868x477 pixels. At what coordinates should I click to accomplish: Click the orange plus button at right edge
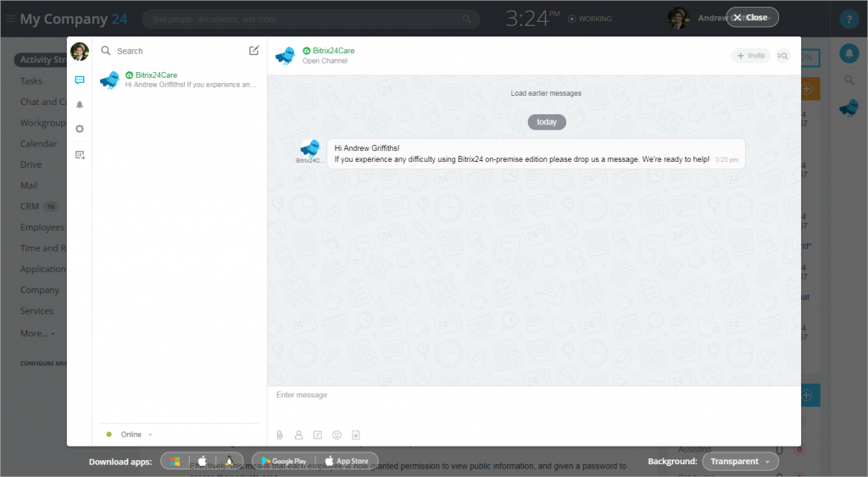click(x=807, y=89)
